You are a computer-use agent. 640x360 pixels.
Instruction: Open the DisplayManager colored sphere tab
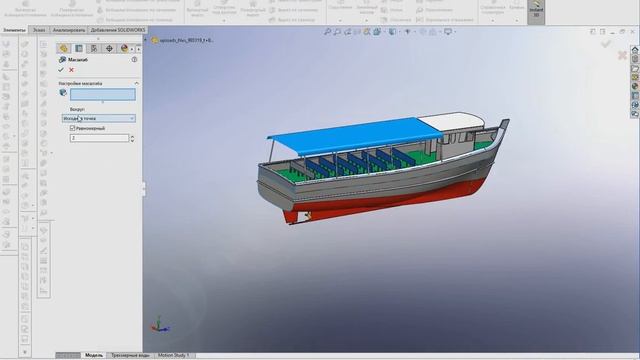(124, 48)
